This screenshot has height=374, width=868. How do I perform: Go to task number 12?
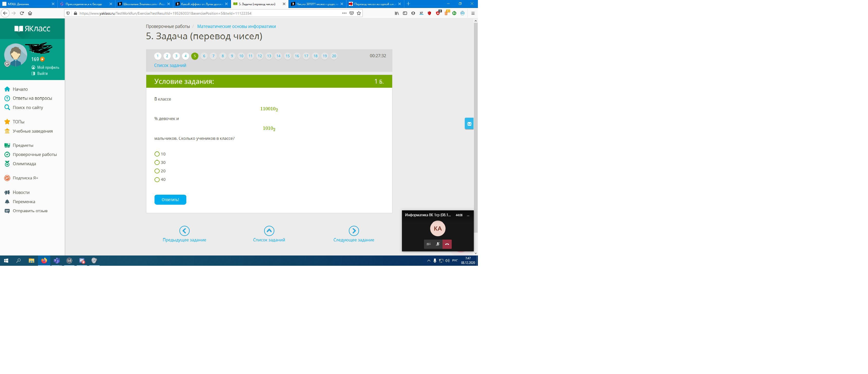coord(259,56)
